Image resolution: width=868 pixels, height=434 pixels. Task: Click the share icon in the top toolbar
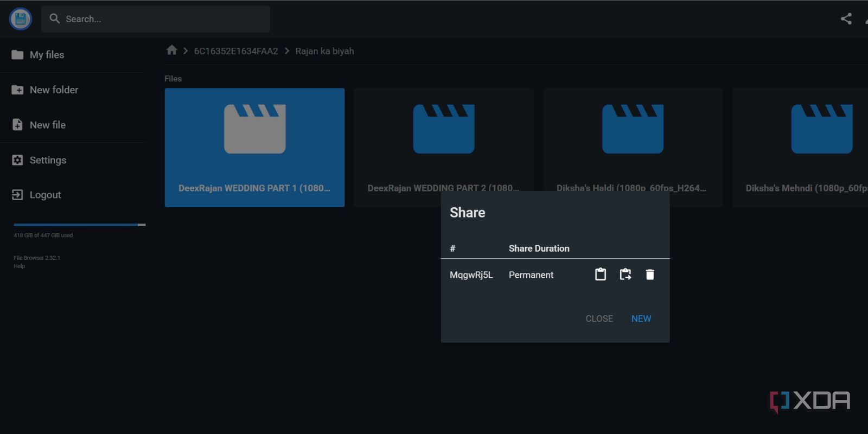tap(846, 19)
